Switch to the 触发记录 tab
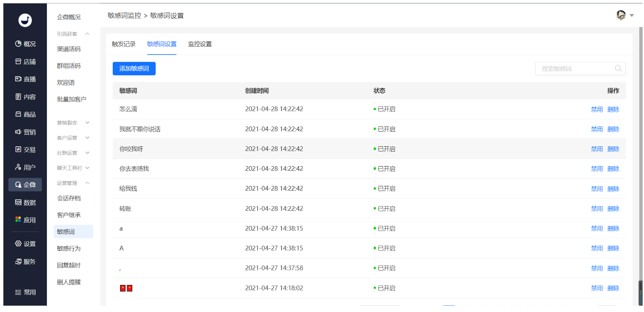 click(x=123, y=44)
